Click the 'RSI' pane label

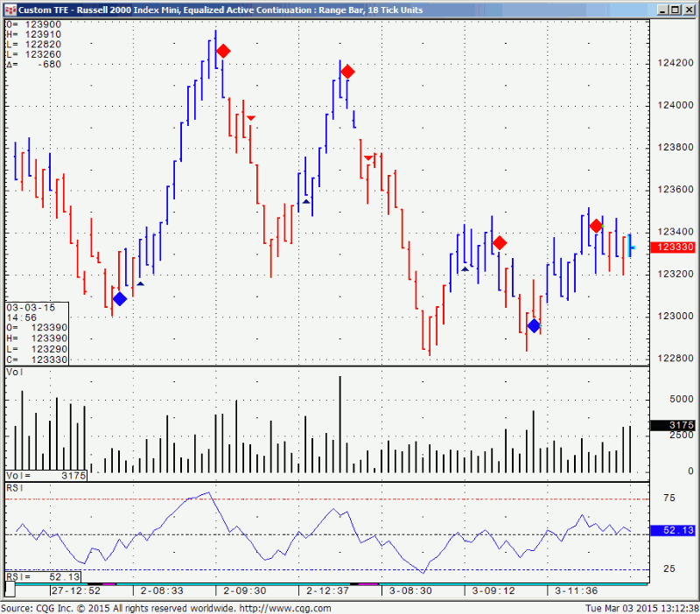point(15,488)
